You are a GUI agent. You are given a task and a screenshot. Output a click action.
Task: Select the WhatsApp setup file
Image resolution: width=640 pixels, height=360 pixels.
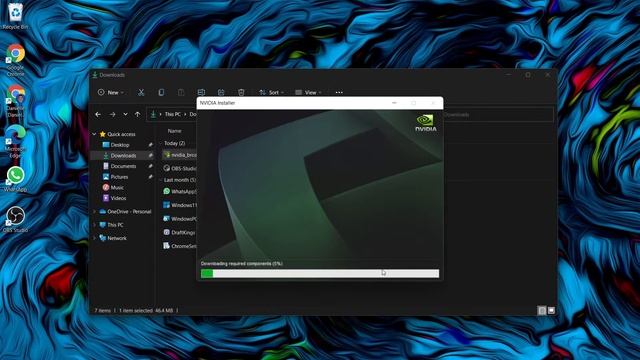coord(180,191)
